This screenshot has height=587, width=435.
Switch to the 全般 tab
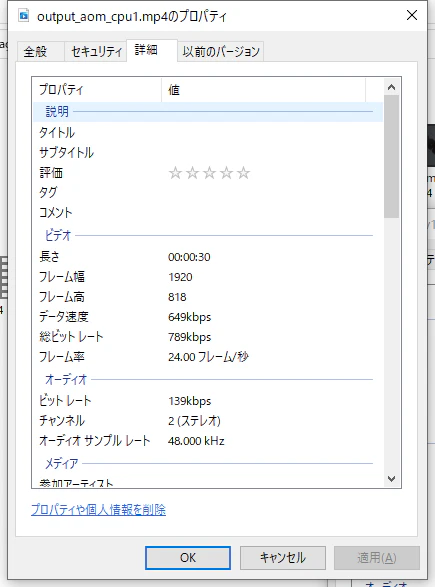pos(40,51)
